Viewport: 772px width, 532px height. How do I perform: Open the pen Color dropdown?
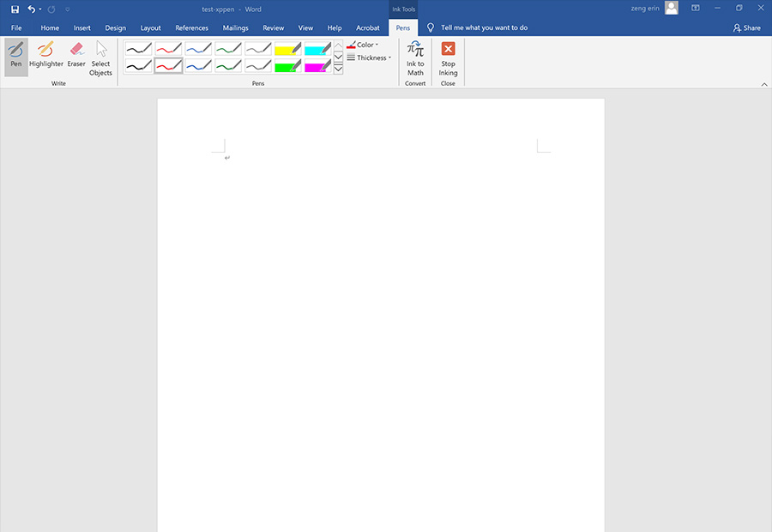pyautogui.click(x=363, y=45)
